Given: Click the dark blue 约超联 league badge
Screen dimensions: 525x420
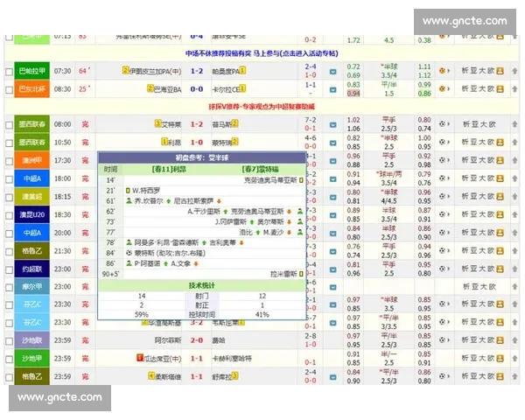Looking at the screenshot, I should [32, 269].
